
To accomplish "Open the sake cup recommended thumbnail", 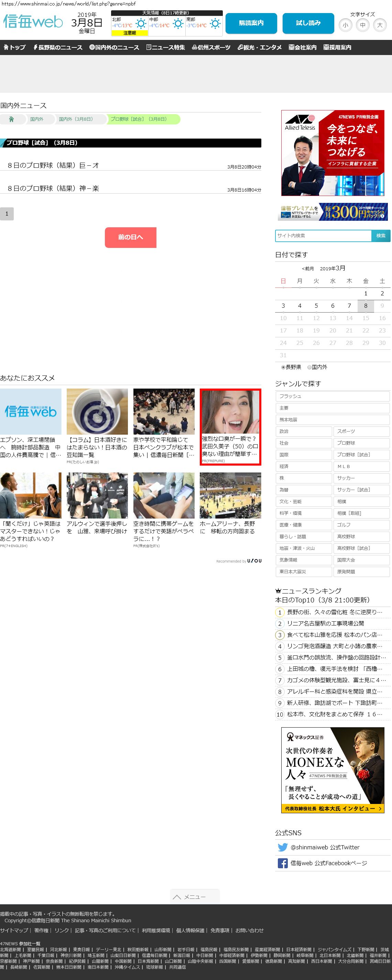I will (x=97, y=412).
